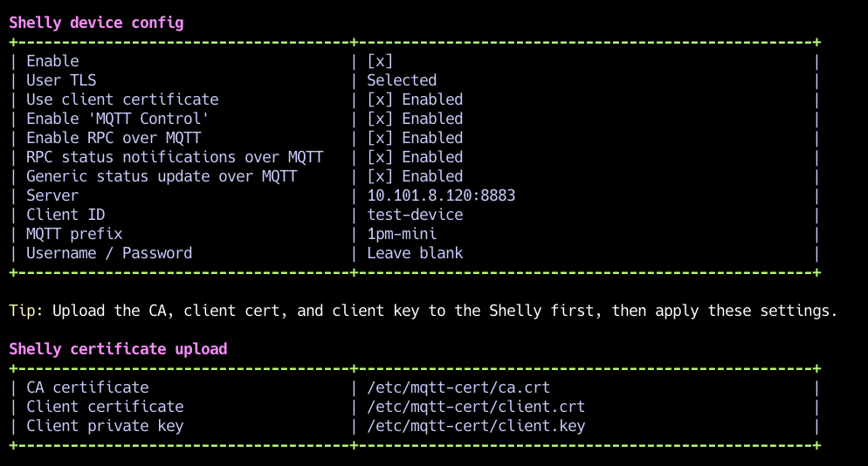Click the server address 10.101.8.120:8883
The height and width of the screenshot is (466, 868).
coord(441,195)
